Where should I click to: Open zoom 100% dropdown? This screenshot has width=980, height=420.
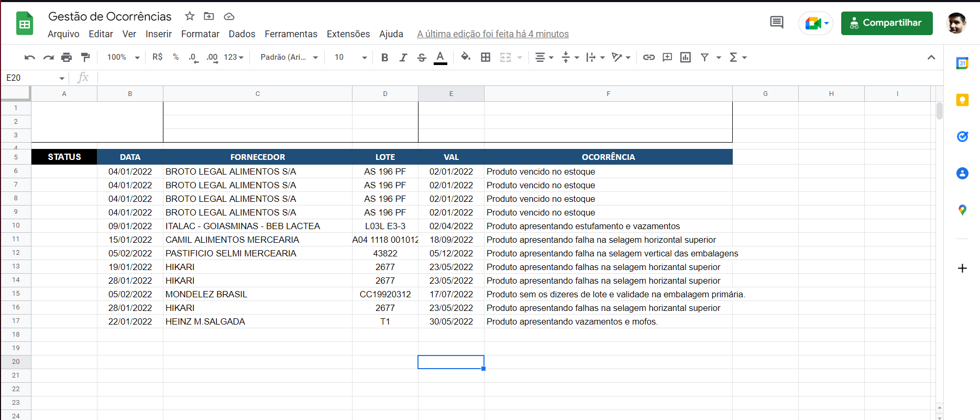(x=124, y=57)
